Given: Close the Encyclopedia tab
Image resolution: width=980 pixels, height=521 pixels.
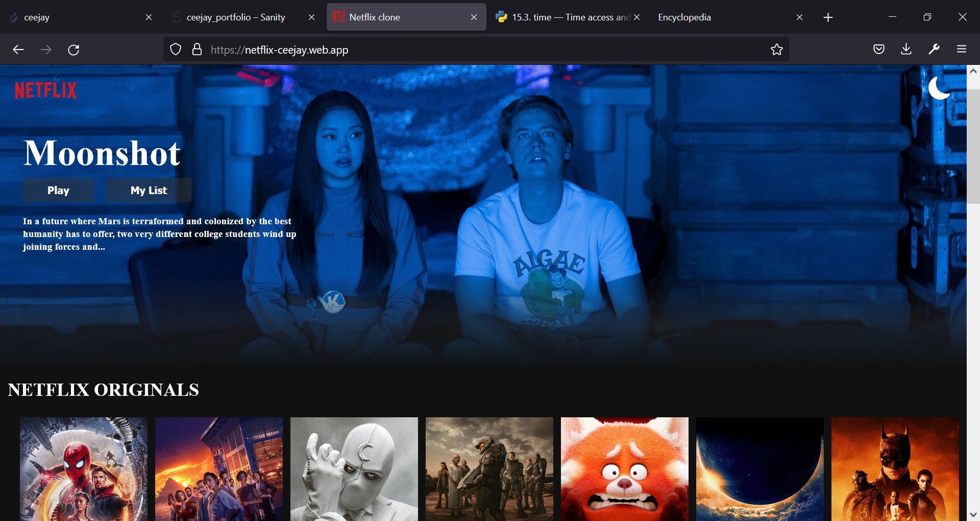Looking at the screenshot, I should tap(799, 17).
